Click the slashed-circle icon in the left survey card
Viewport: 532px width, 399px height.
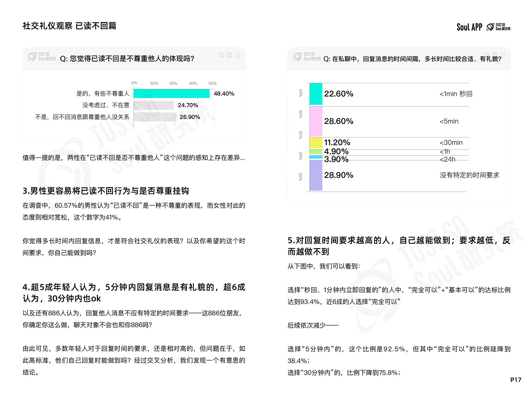click(x=237, y=55)
